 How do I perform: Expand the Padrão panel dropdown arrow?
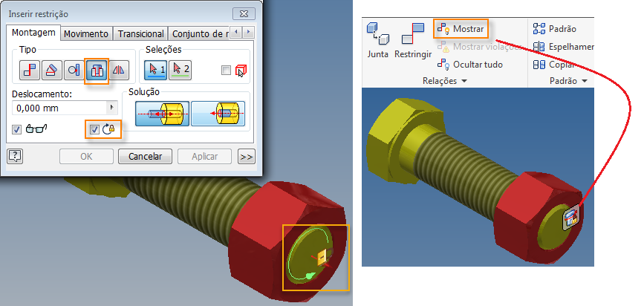coord(584,81)
